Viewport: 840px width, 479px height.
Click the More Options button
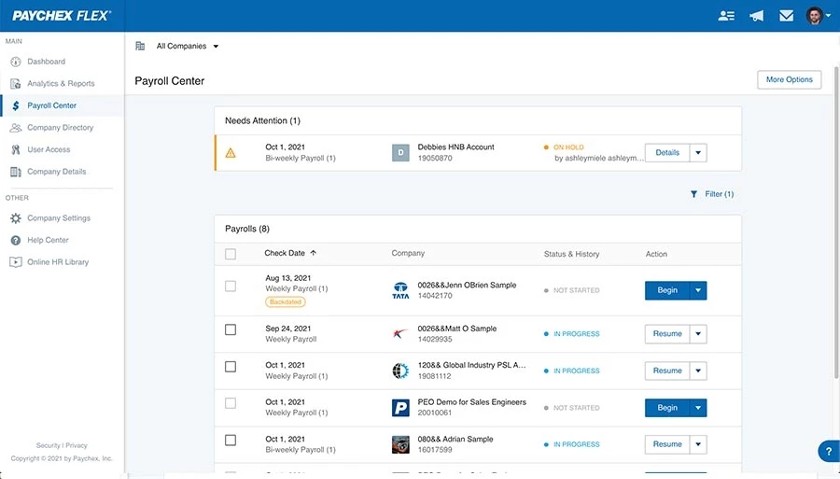point(789,80)
